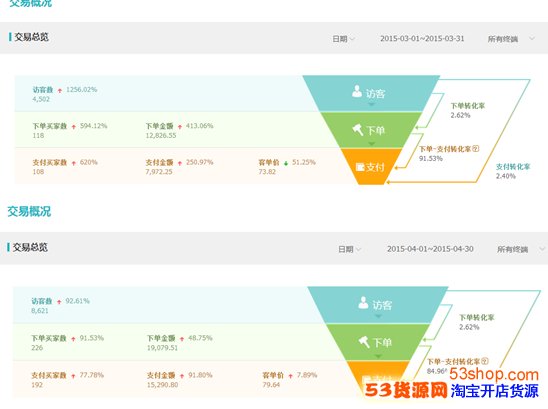Click the visitor person icon in April funnel
Viewport: 548px width, 409px height.
pyautogui.click(x=363, y=303)
